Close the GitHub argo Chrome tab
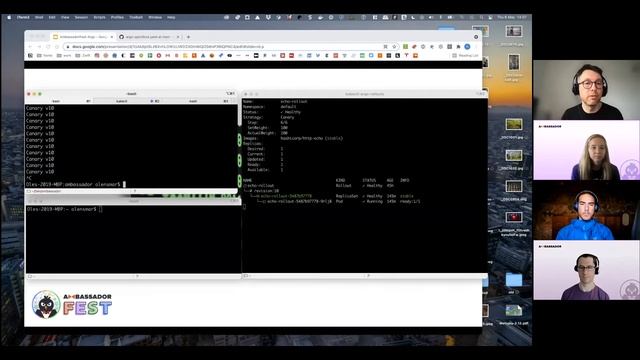The height and width of the screenshot is (360, 640). point(178,37)
